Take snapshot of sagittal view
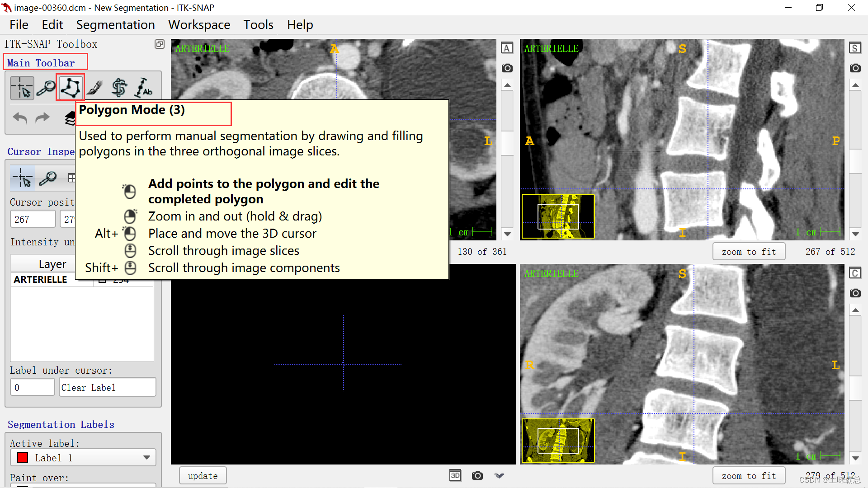This screenshot has width=868, height=488. coord(855,68)
